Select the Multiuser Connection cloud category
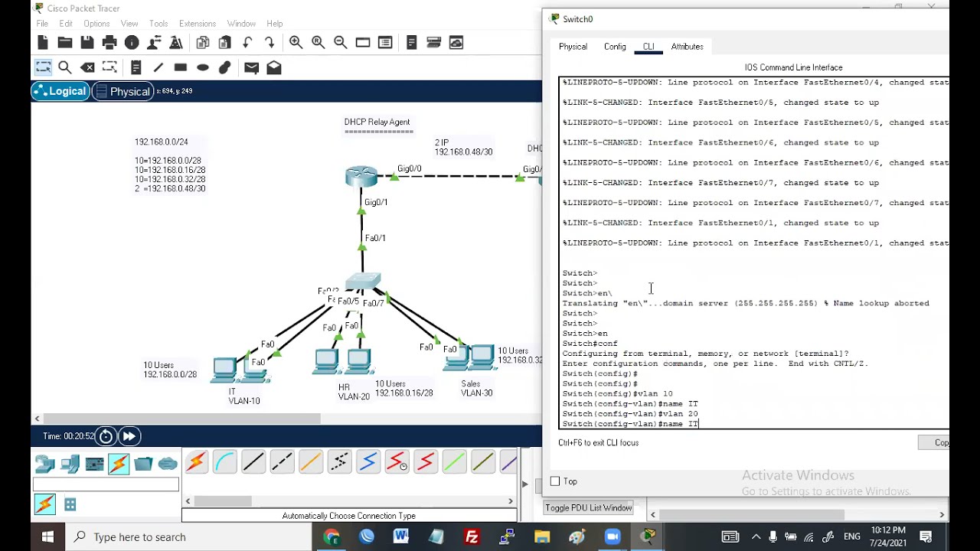This screenshot has width=980, height=551. 168,463
